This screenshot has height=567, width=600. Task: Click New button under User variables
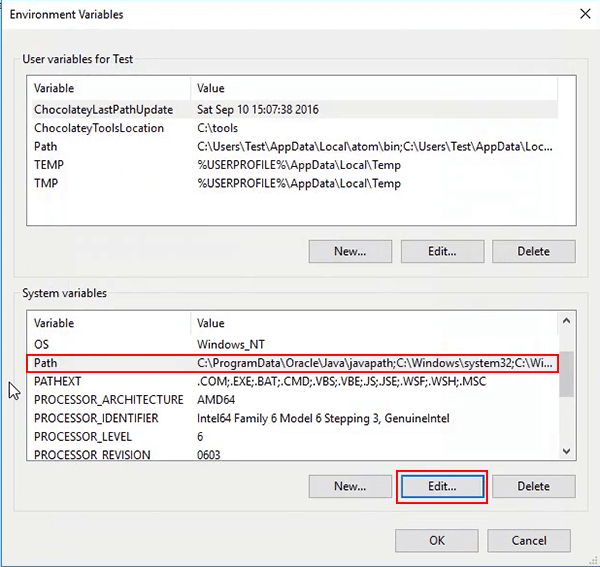(350, 251)
